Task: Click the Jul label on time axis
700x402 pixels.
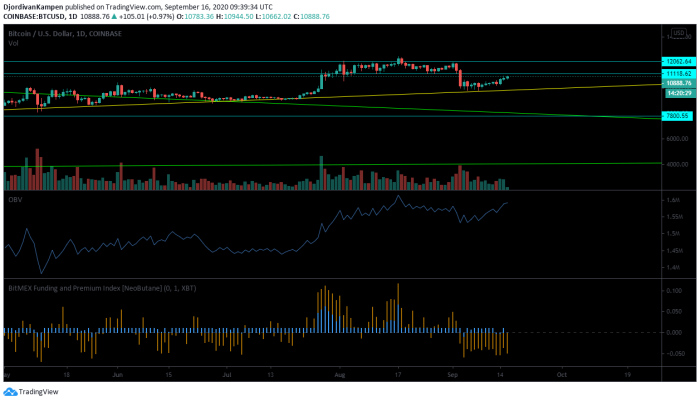Action: click(227, 375)
